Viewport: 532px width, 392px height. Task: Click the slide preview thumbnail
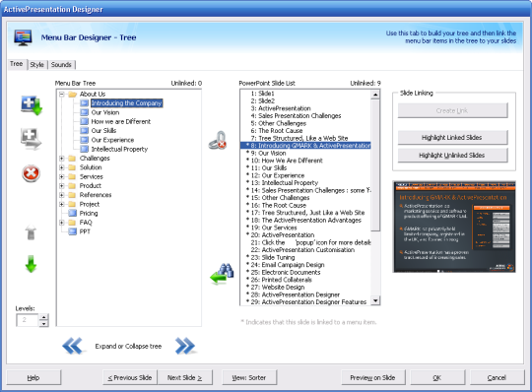tap(454, 227)
